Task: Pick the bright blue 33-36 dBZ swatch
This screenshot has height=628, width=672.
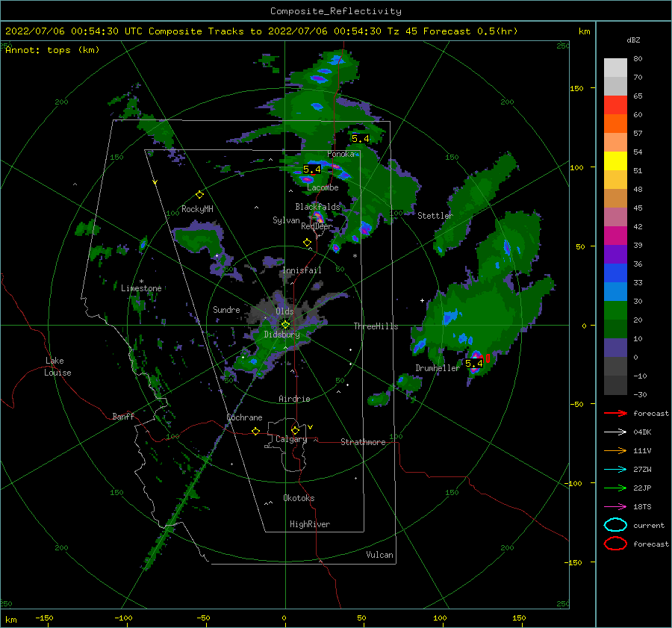Action: pos(615,273)
